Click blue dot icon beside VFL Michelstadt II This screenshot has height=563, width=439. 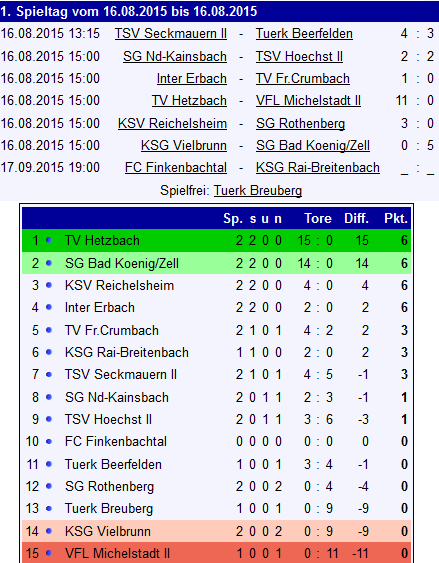click(x=49, y=553)
